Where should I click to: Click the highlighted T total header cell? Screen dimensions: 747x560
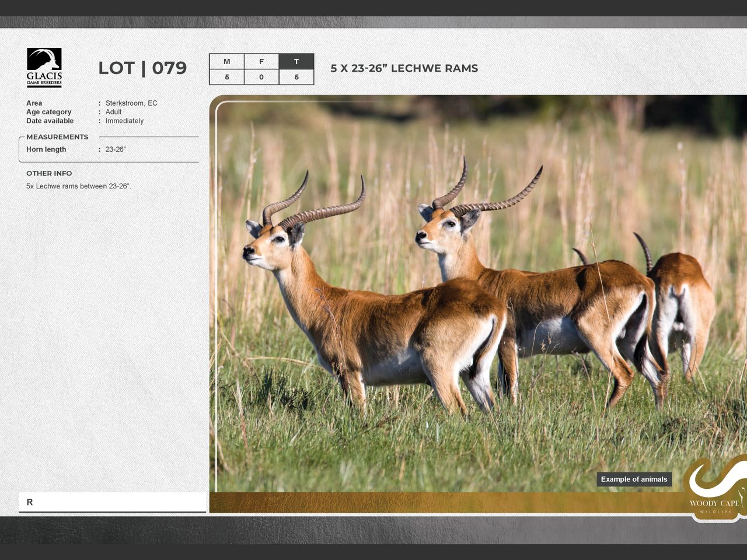pyautogui.click(x=296, y=61)
